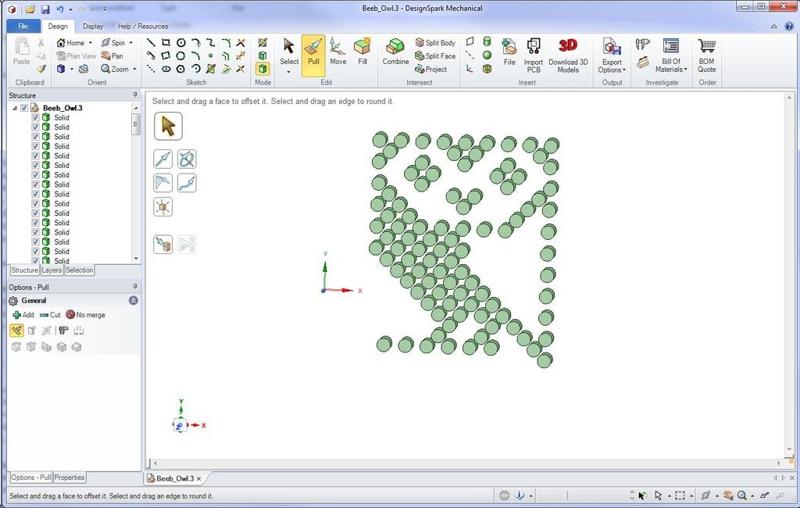The width and height of the screenshot is (800, 508).
Task: Open the Combine tool
Action: point(395,52)
